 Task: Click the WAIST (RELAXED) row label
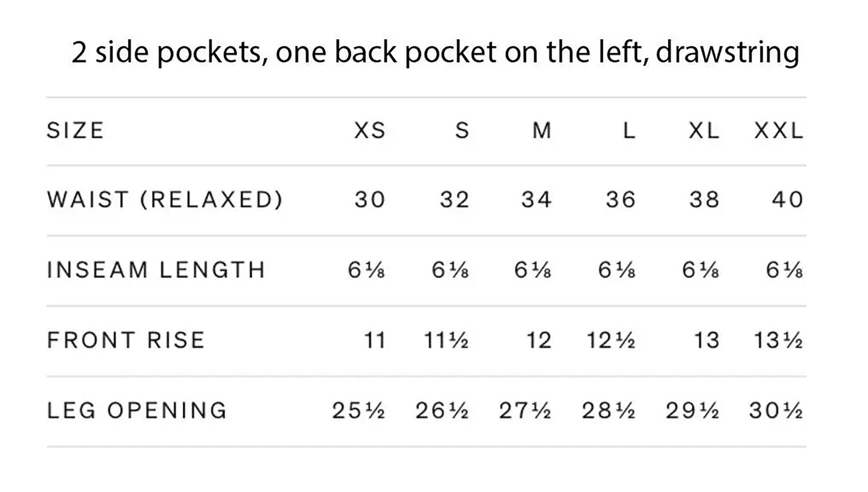[165, 199]
